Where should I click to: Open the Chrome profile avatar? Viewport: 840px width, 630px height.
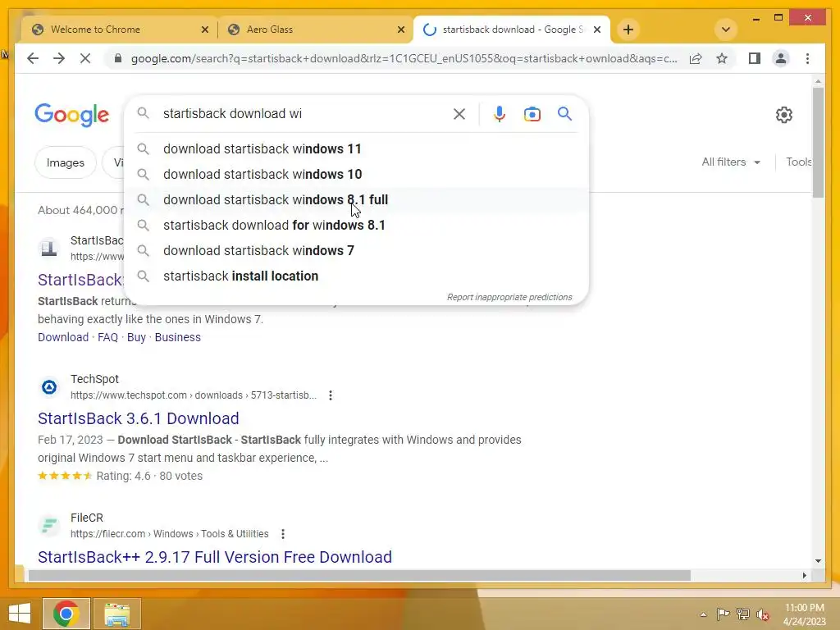[781, 58]
